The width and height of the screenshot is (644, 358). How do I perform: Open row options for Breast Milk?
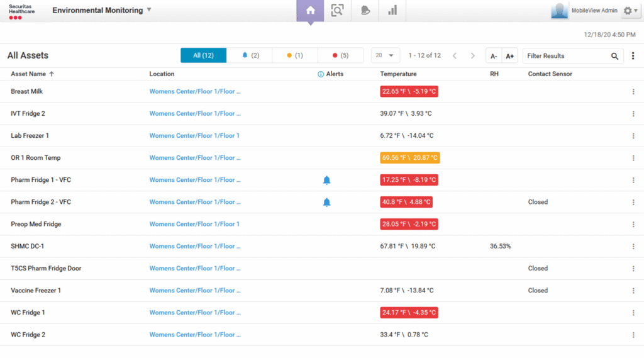[633, 92]
